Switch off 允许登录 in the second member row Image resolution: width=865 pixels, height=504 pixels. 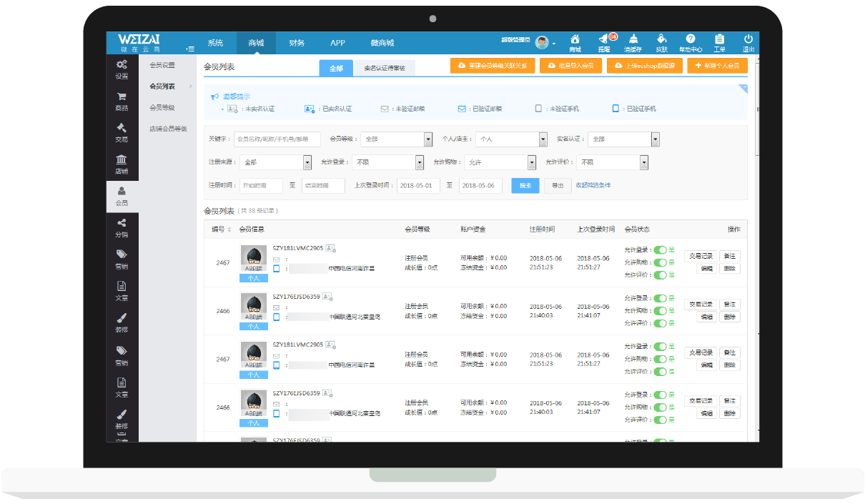(660, 298)
